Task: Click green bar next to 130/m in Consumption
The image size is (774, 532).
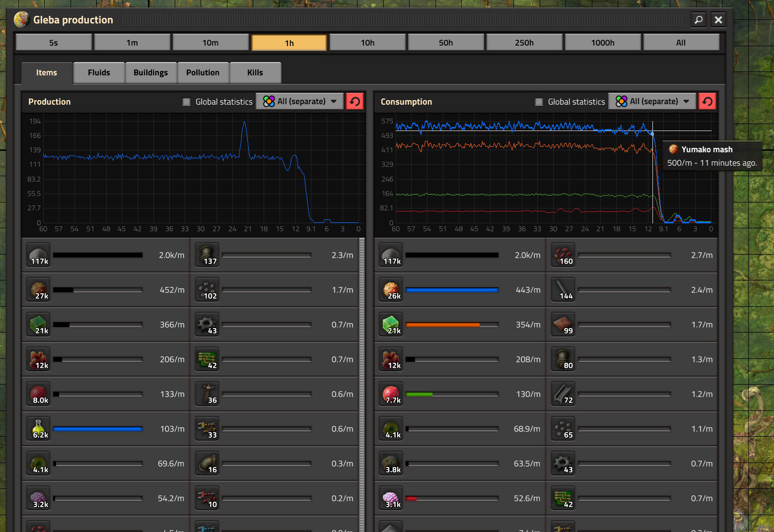Action: point(419,394)
